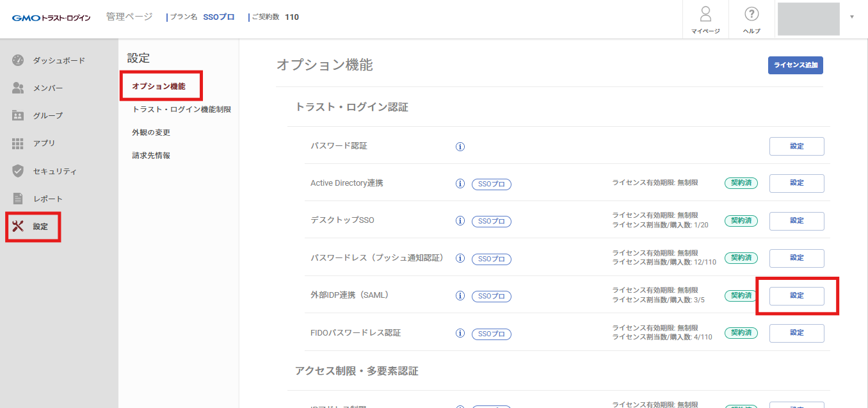The width and height of the screenshot is (868, 408).
Task: Click the info icon beside 外部IDP連携(SAML)
Action: point(460,296)
